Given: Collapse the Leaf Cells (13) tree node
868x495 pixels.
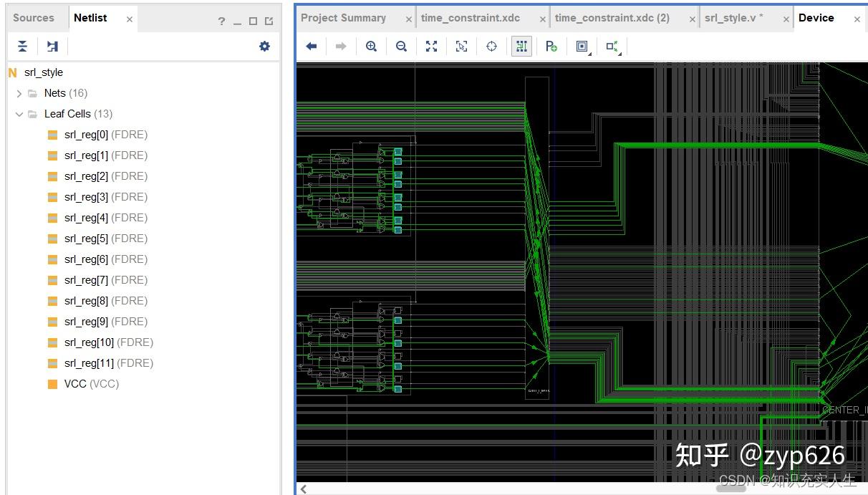Looking at the screenshot, I should (19, 114).
